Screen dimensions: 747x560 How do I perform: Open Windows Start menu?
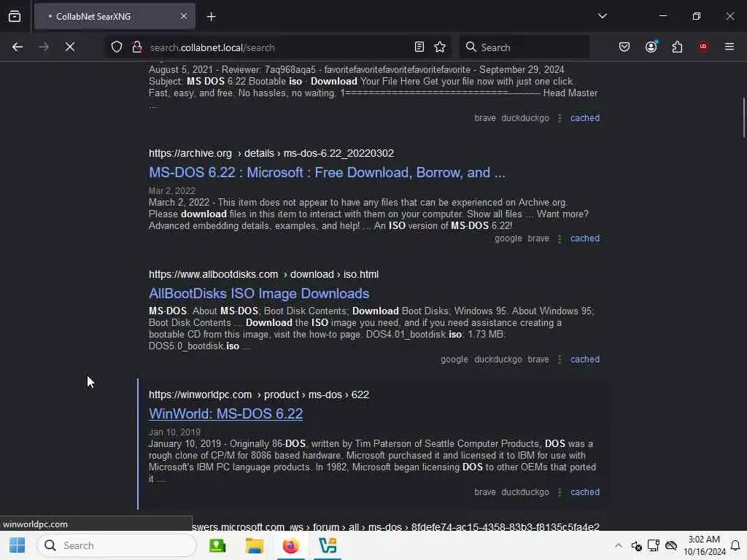point(18,545)
